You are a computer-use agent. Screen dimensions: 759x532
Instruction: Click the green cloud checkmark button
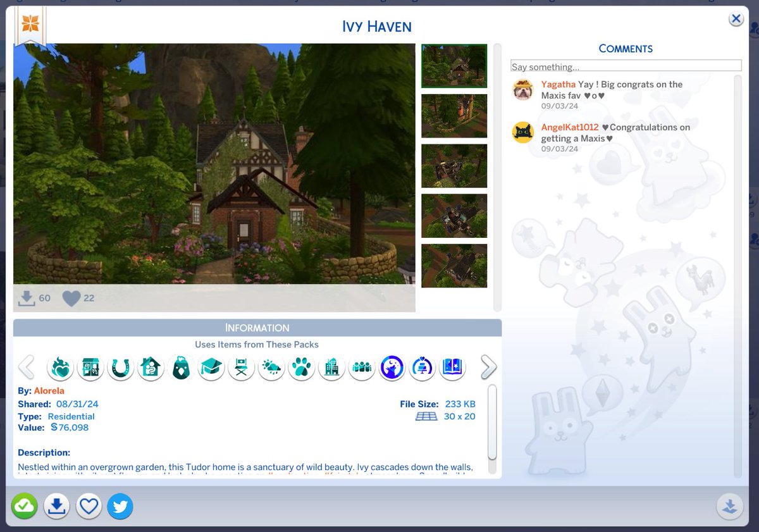[x=25, y=506]
